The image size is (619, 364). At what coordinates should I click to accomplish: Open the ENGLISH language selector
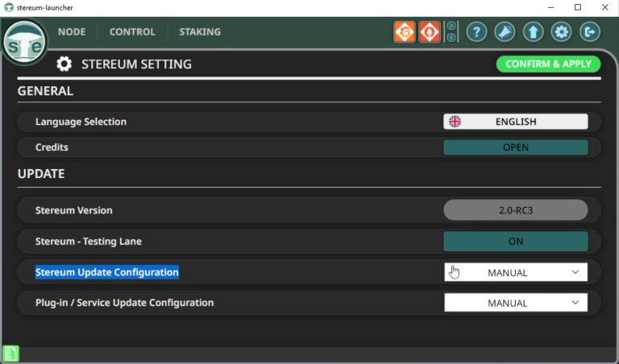pyautogui.click(x=516, y=122)
